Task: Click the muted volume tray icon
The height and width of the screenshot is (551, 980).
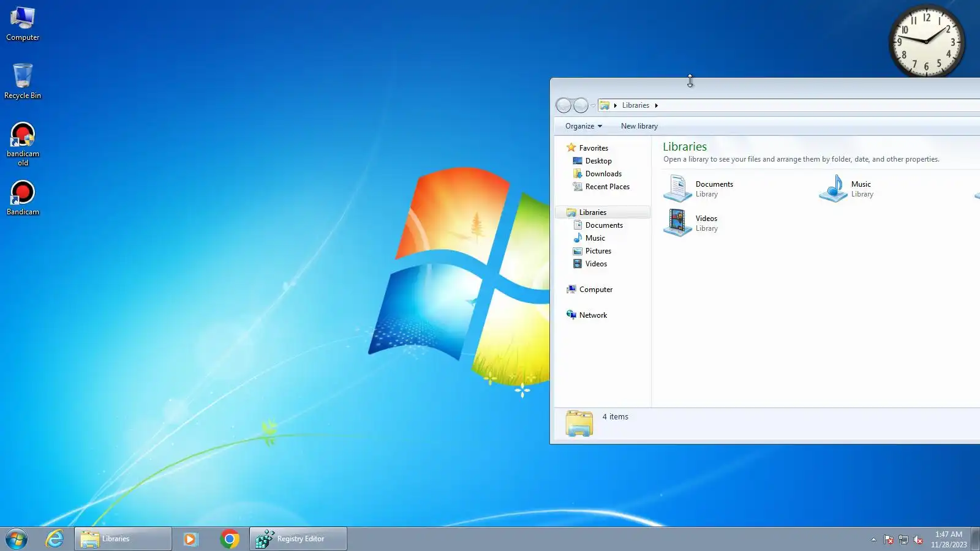Action: (x=918, y=539)
